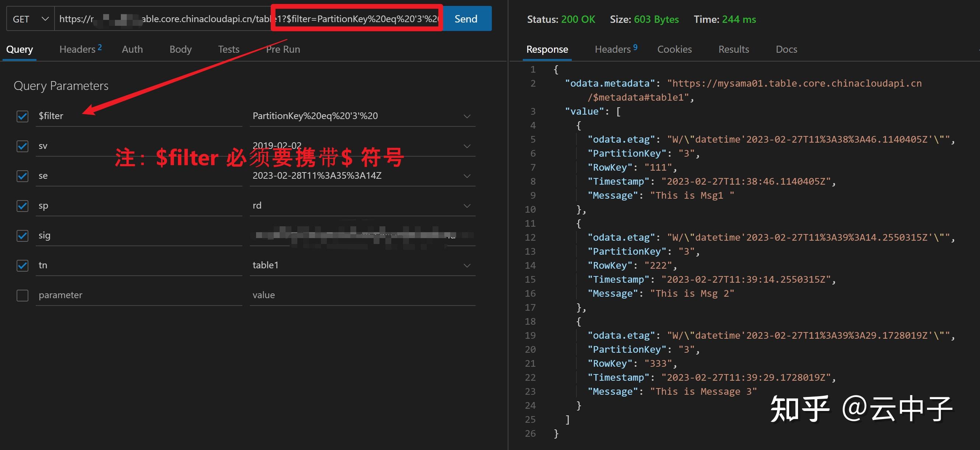This screenshot has width=980, height=450.
Task: Open the Pre Run tab
Action: [283, 49]
